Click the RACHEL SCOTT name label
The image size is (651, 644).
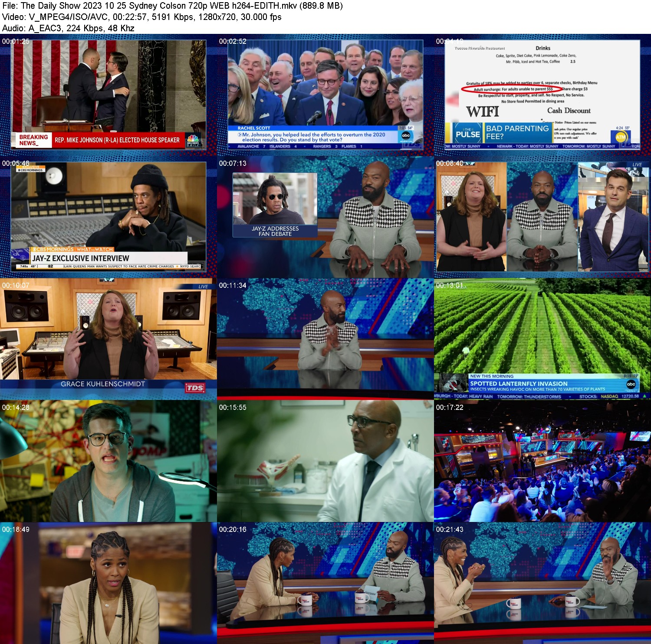pos(254,128)
